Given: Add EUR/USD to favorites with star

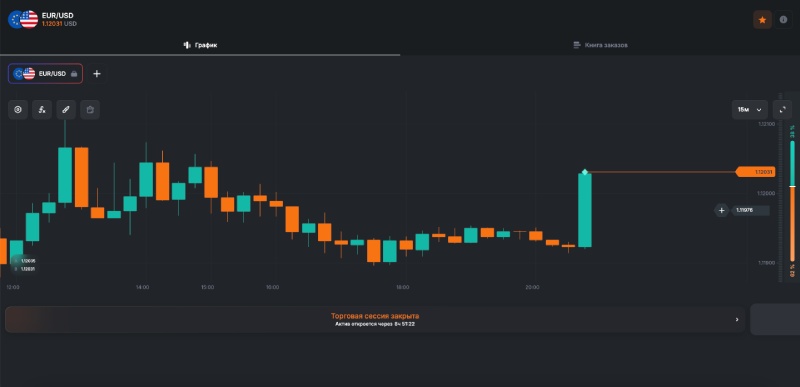Looking at the screenshot, I should pyautogui.click(x=762, y=20).
